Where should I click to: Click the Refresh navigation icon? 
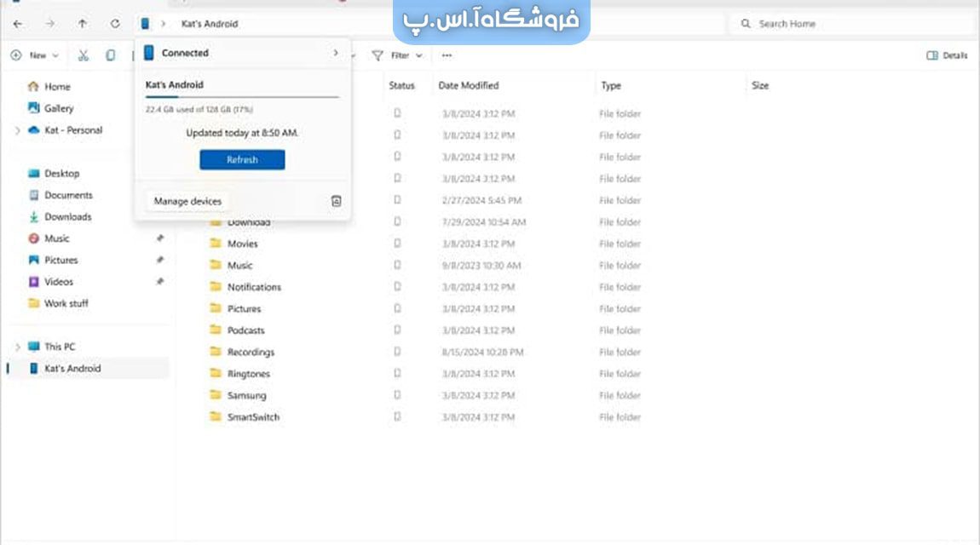tap(115, 23)
